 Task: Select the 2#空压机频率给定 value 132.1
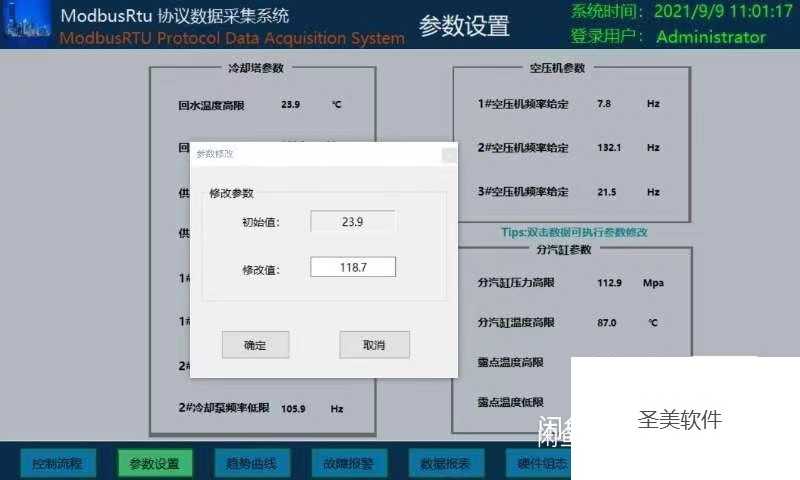[609, 147]
